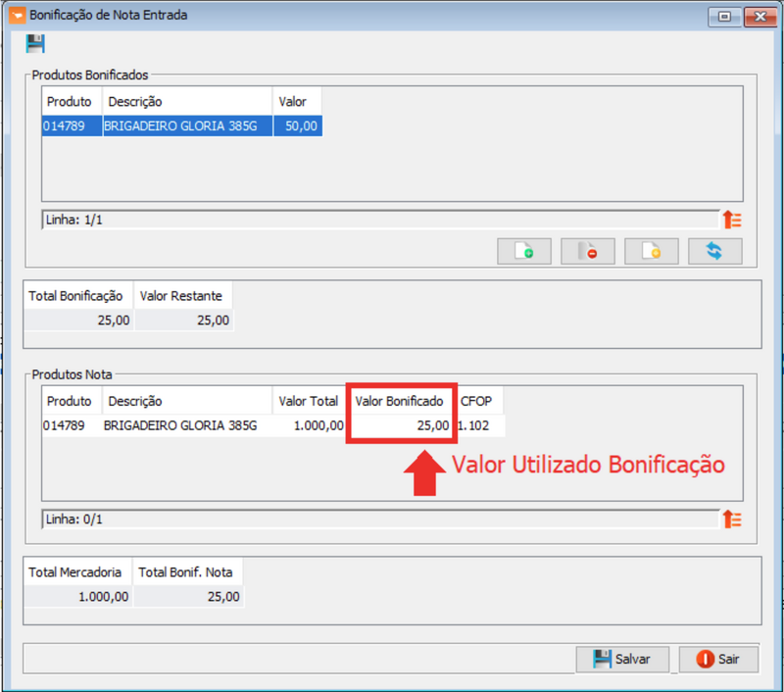This screenshot has height=692, width=784.
Task: Click the floppy disk save icon in toolbar
Action: click(36, 44)
